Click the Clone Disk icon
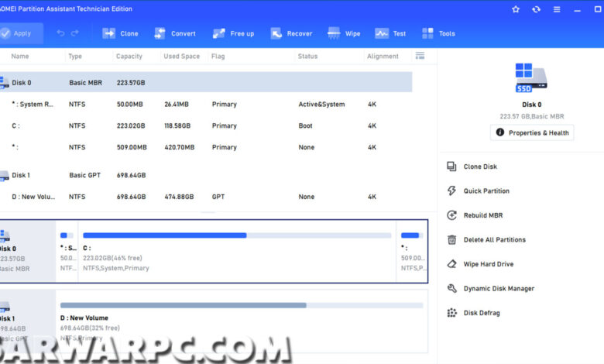This screenshot has width=604, height=364. click(451, 167)
